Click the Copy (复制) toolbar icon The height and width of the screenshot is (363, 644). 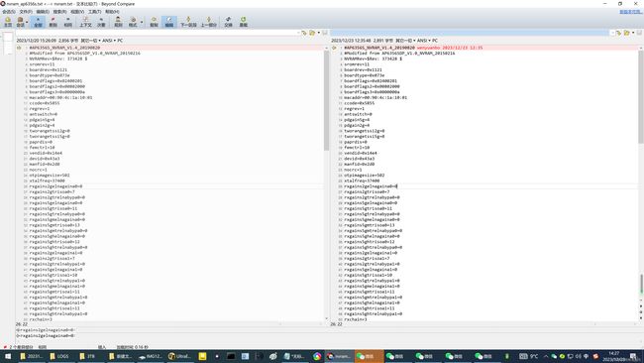coord(154,22)
